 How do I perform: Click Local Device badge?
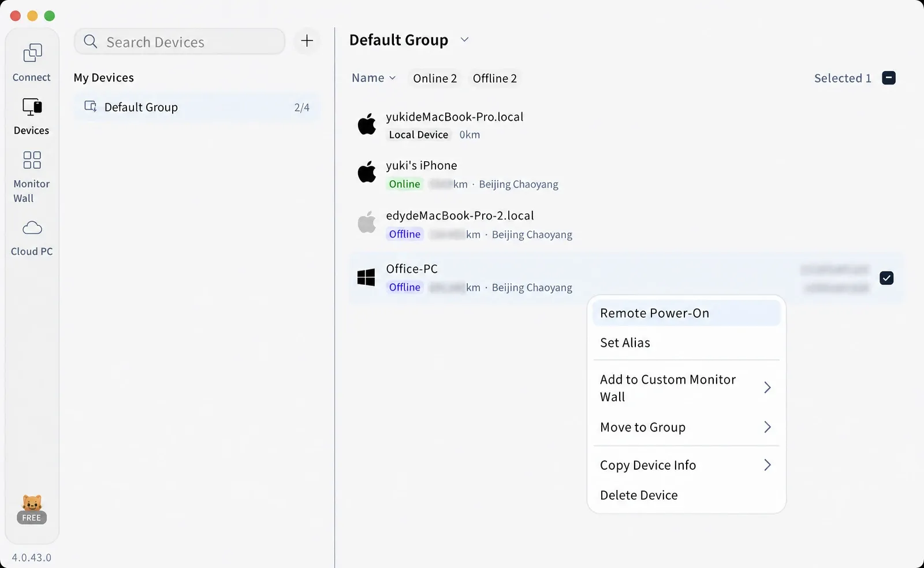coord(419,135)
